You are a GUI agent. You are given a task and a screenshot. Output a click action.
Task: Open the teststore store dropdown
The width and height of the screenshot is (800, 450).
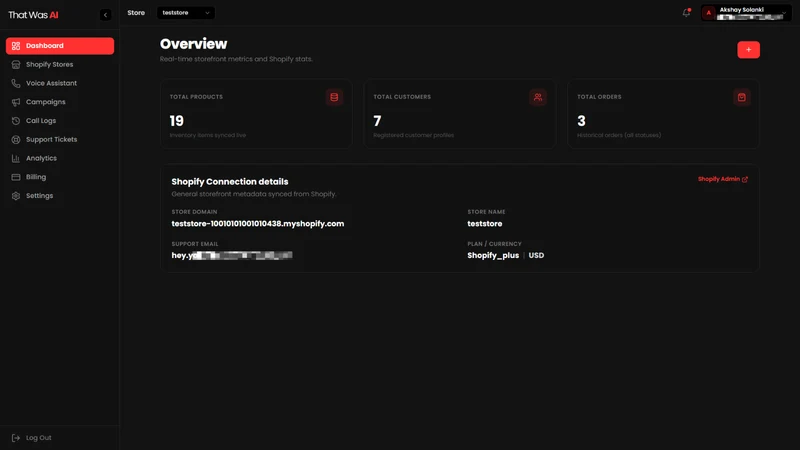pos(186,13)
